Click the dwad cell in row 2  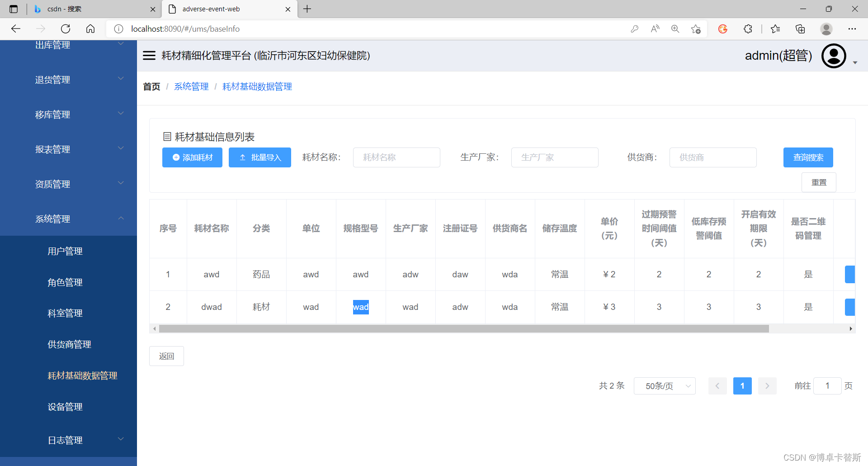click(212, 307)
